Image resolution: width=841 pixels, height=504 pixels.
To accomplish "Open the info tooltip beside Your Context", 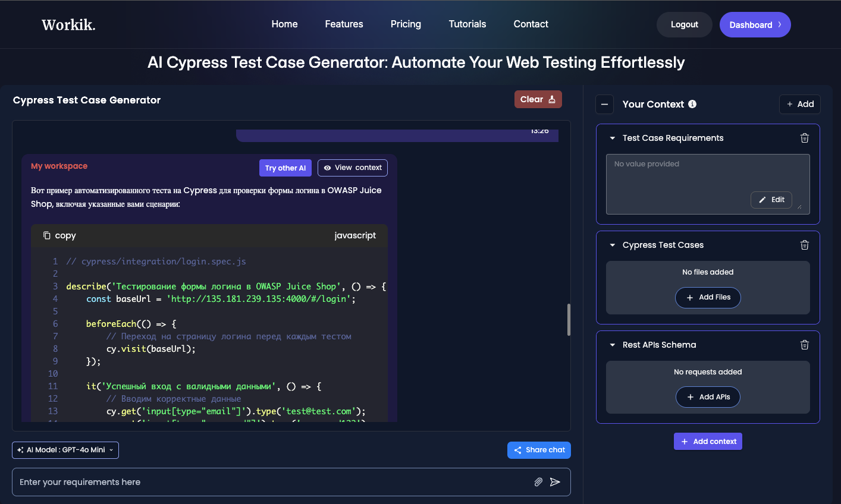I will [692, 103].
